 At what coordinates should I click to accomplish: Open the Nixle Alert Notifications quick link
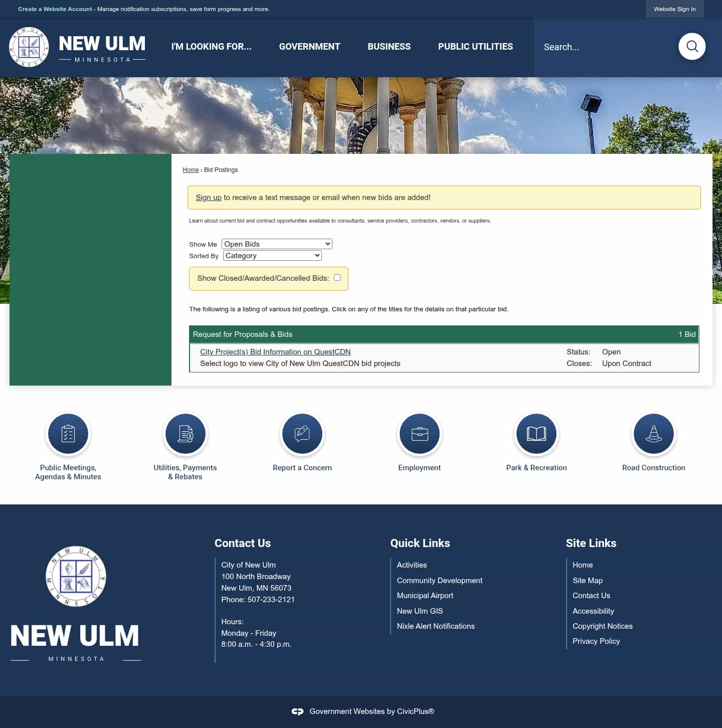pos(435,626)
